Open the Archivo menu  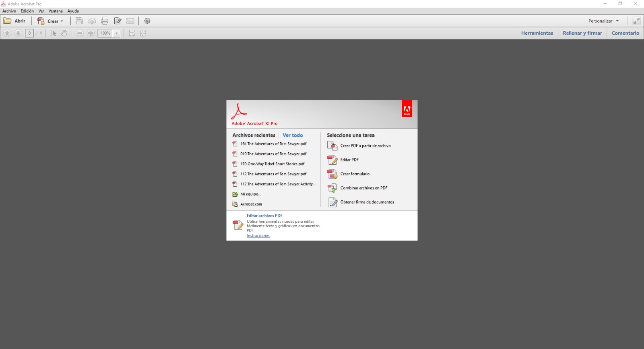tap(9, 11)
